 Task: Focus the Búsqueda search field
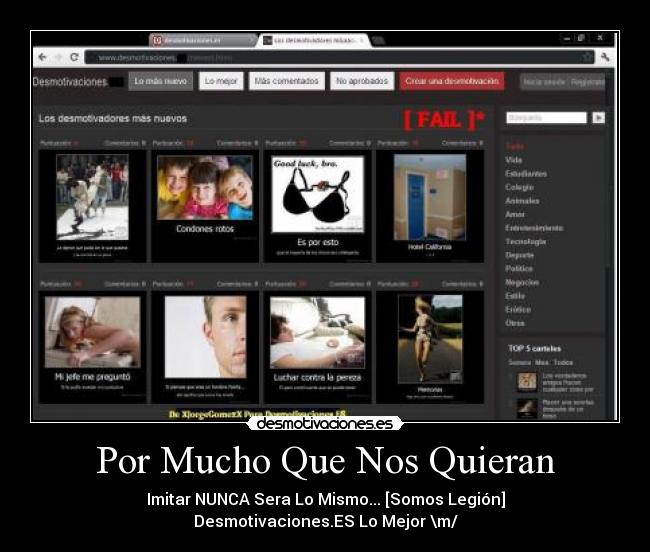click(546, 118)
